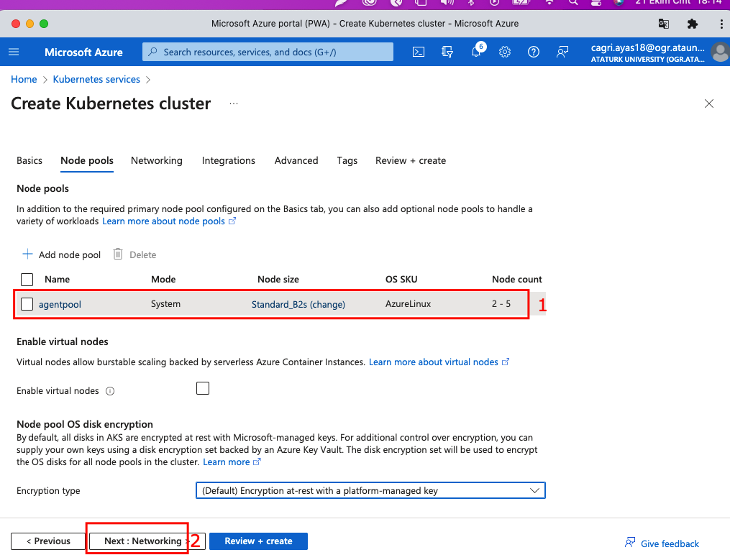The width and height of the screenshot is (730, 560).
Task: Open the Azure portal hamburger menu
Action: [x=14, y=52]
